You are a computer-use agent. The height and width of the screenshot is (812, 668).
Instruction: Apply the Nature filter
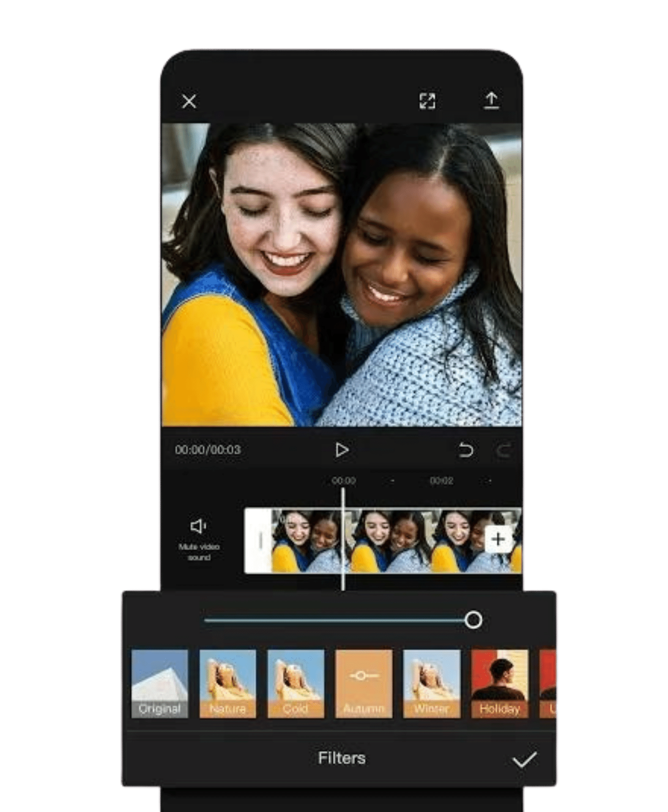click(x=227, y=684)
